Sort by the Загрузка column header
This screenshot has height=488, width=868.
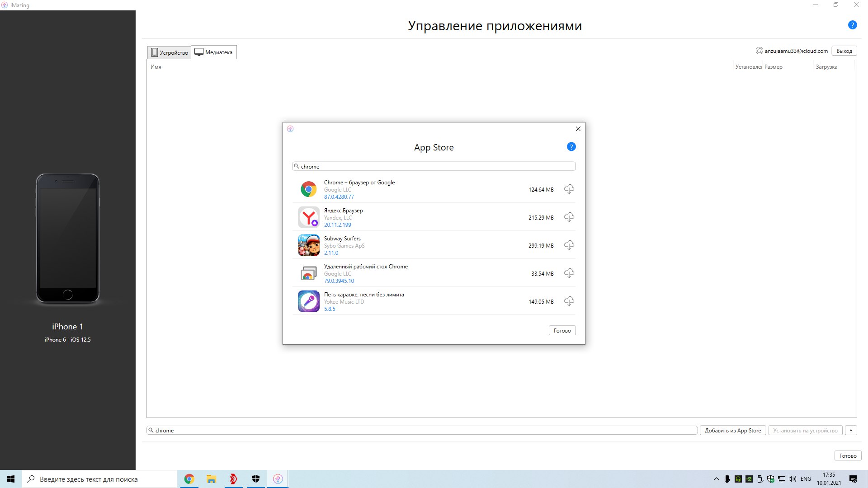coord(826,67)
